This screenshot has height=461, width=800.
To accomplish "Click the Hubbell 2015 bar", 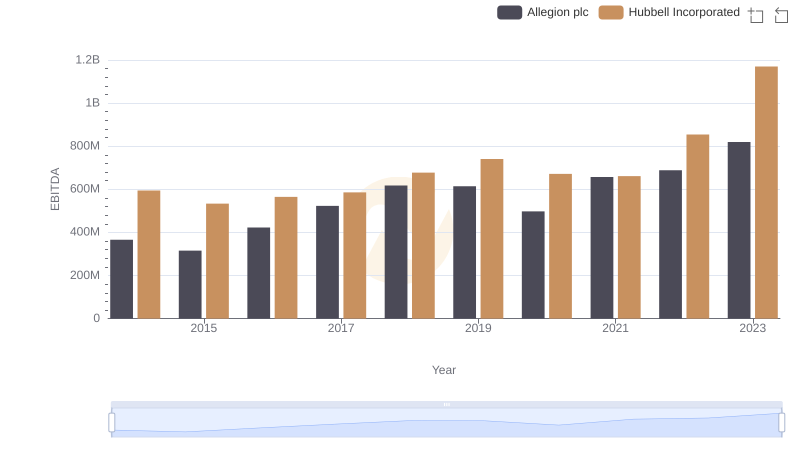I will (217, 261).
